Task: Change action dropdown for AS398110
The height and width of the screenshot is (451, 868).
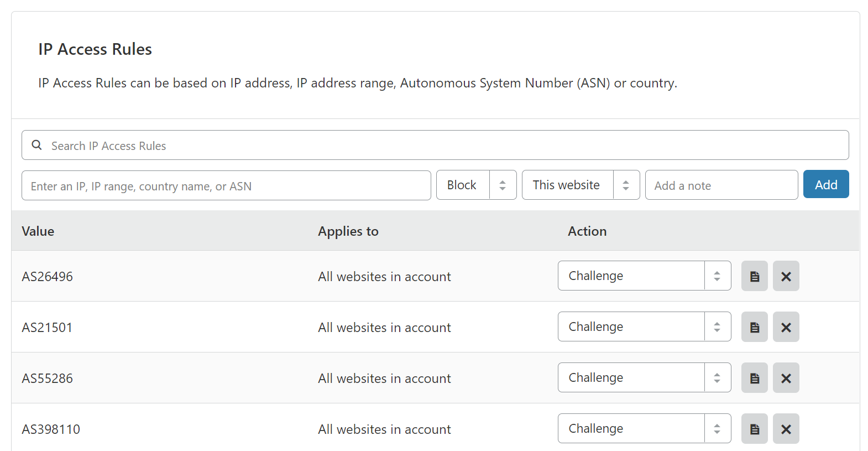Action: pyautogui.click(x=645, y=428)
